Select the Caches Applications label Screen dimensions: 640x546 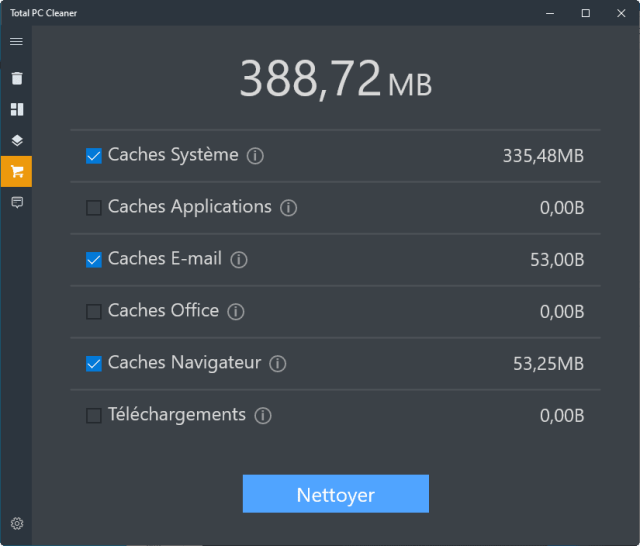pyautogui.click(x=190, y=207)
